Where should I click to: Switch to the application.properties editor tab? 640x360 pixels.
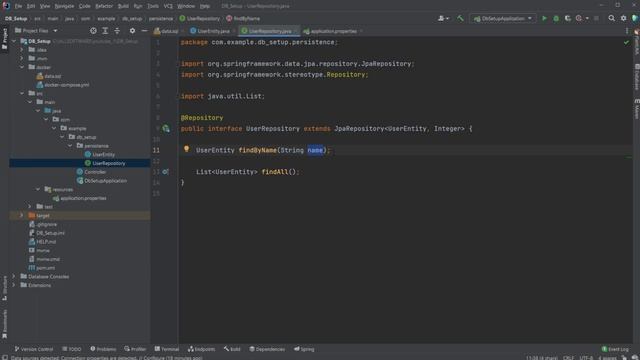(333, 31)
